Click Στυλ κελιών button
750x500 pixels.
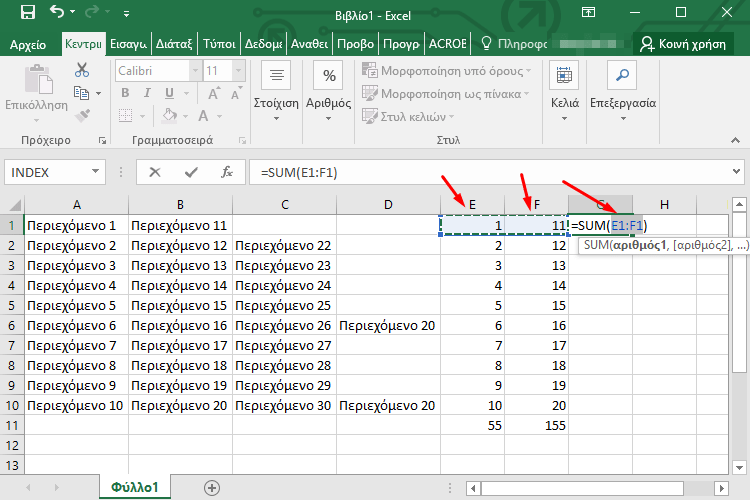(x=408, y=116)
